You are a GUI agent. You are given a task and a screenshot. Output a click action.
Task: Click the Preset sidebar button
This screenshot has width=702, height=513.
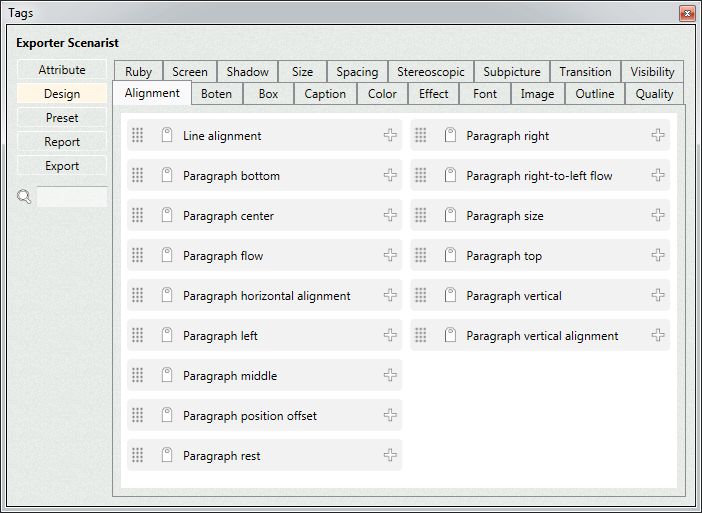pos(62,118)
